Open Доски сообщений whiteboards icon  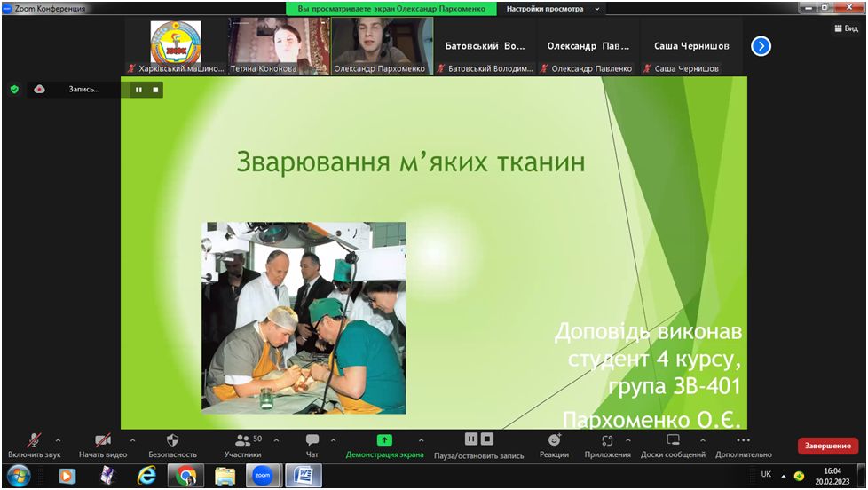(x=673, y=440)
